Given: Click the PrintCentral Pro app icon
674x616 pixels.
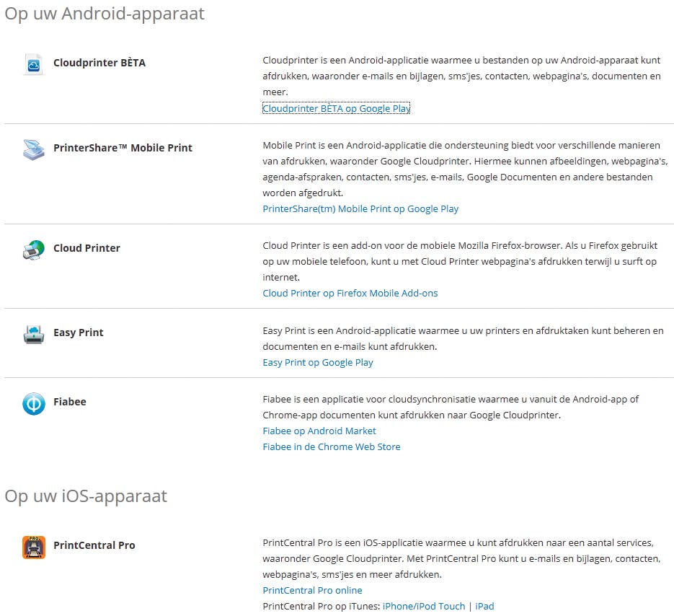Looking at the screenshot, I should click(x=33, y=547).
